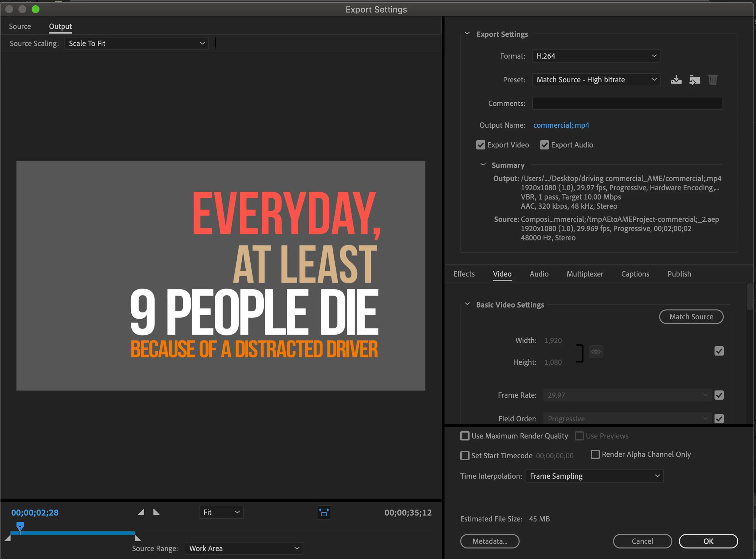Click the blue playhead on the timeline
The height and width of the screenshot is (559, 756).
point(20,526)
